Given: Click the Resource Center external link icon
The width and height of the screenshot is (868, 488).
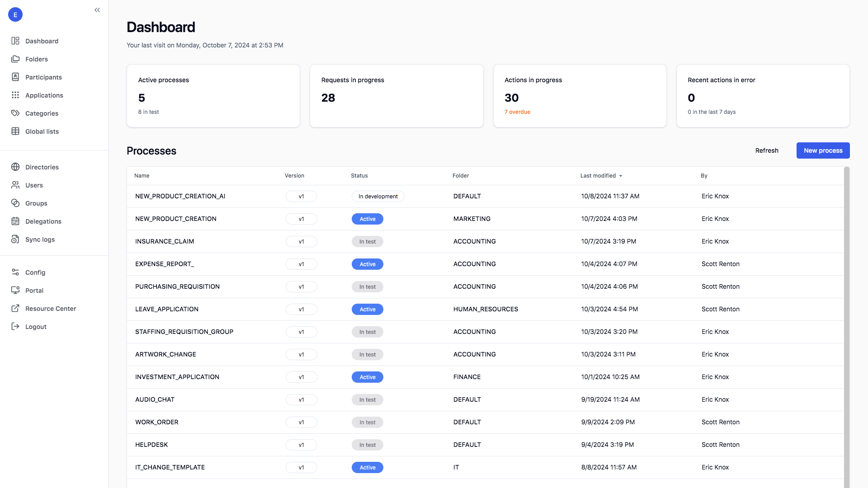Looking at the screenshot, I should coord(15,309).
